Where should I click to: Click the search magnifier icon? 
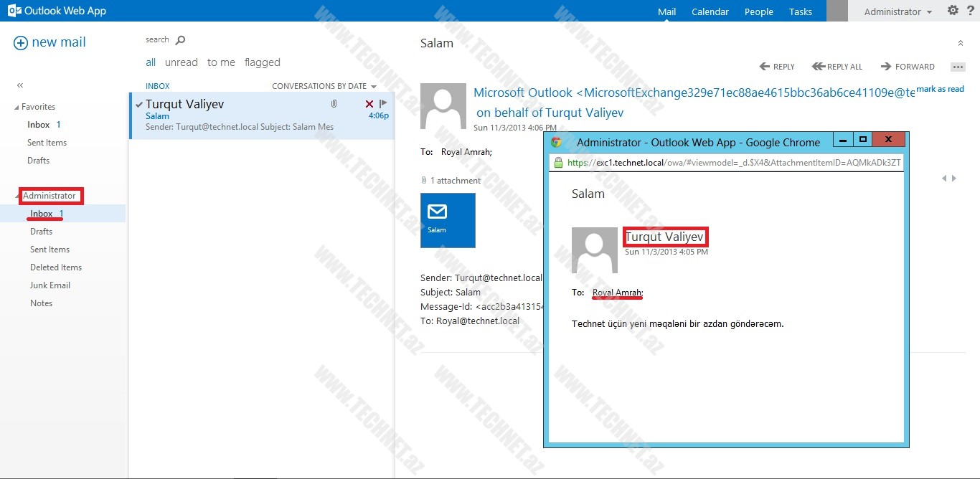(180, 40)
